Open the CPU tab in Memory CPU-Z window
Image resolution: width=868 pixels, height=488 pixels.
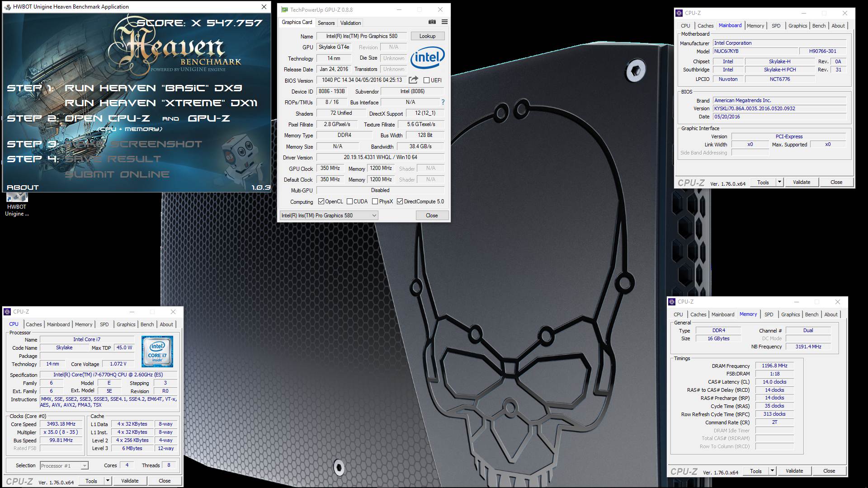(x=678, y=314)
